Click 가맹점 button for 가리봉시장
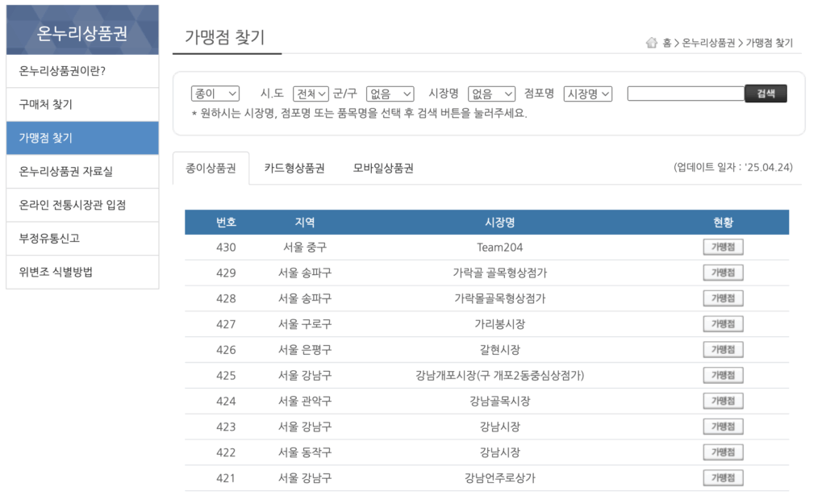This screenshot has height=504, width=826. [x=723, y=324]
